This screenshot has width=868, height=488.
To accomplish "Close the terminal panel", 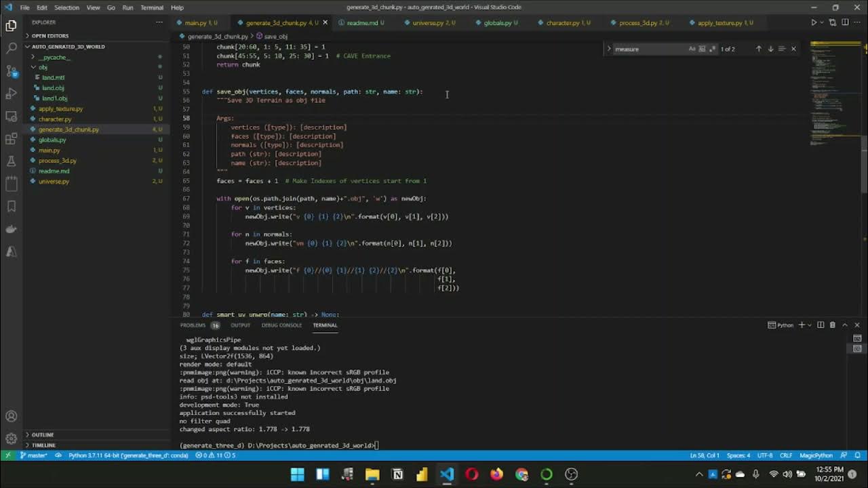I will [857, 325].
